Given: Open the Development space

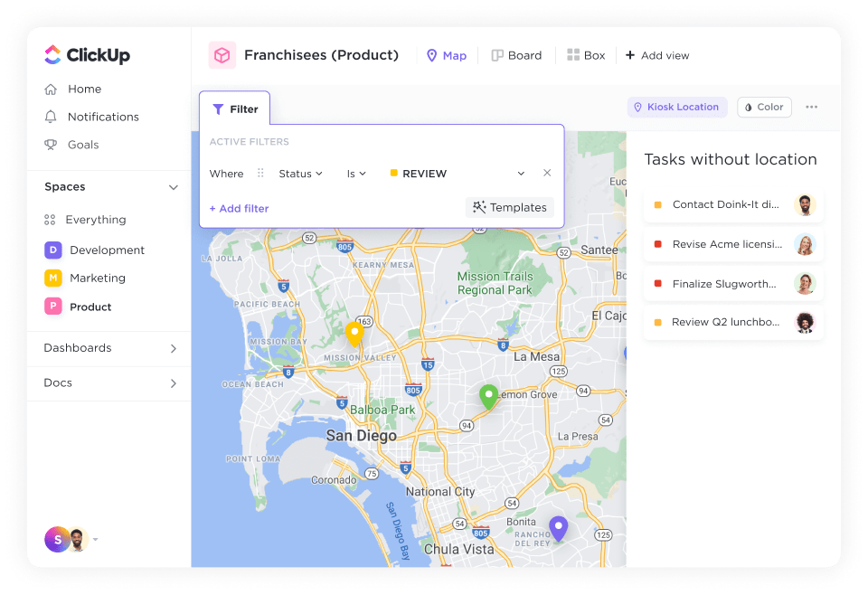Looking at the screenshot, I should [x=107, y=250].
